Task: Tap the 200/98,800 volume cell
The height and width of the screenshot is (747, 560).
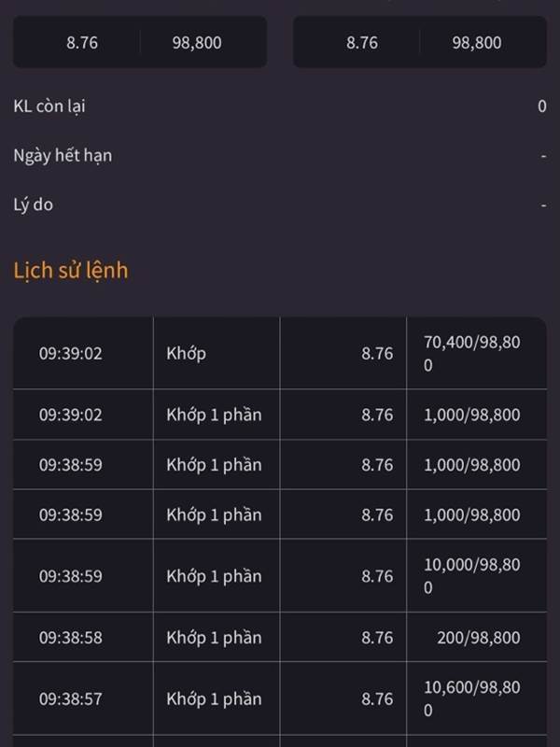Action: tap(479, 638)
